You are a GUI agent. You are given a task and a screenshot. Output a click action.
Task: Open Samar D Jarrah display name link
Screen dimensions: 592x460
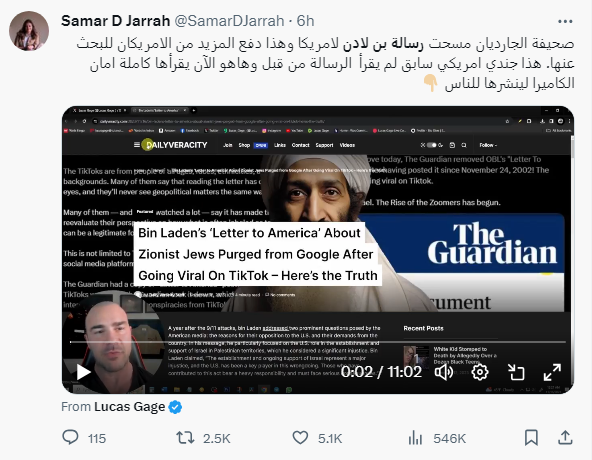116,21
